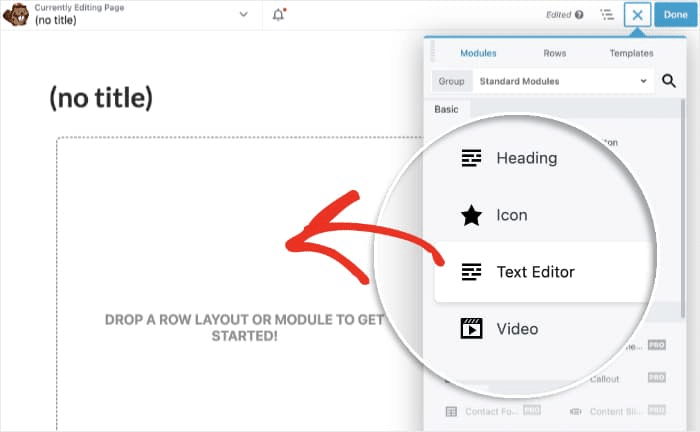Viewport: 700px width, 432px height.
Task: Click the Content Slider module icon
Action: click(x=578, y=411)
